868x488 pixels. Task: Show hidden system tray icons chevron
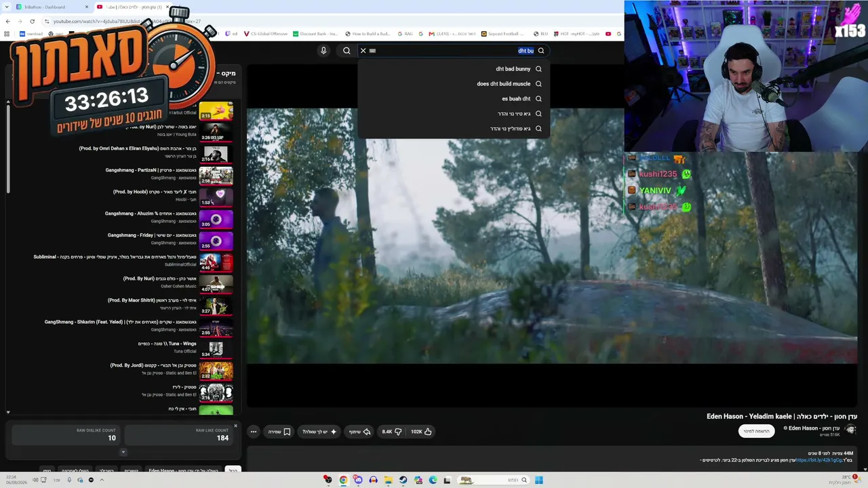tap(102, 480)
